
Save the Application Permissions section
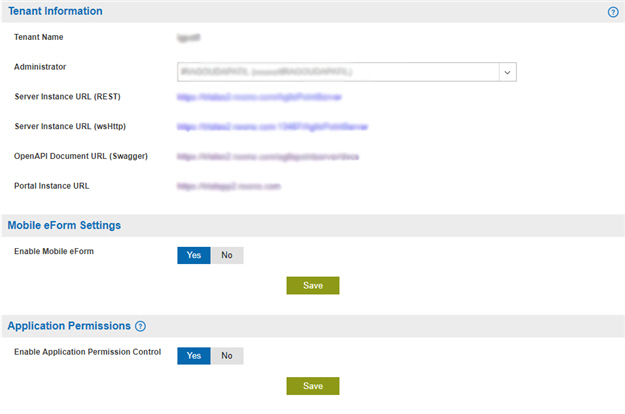point(313,386)
